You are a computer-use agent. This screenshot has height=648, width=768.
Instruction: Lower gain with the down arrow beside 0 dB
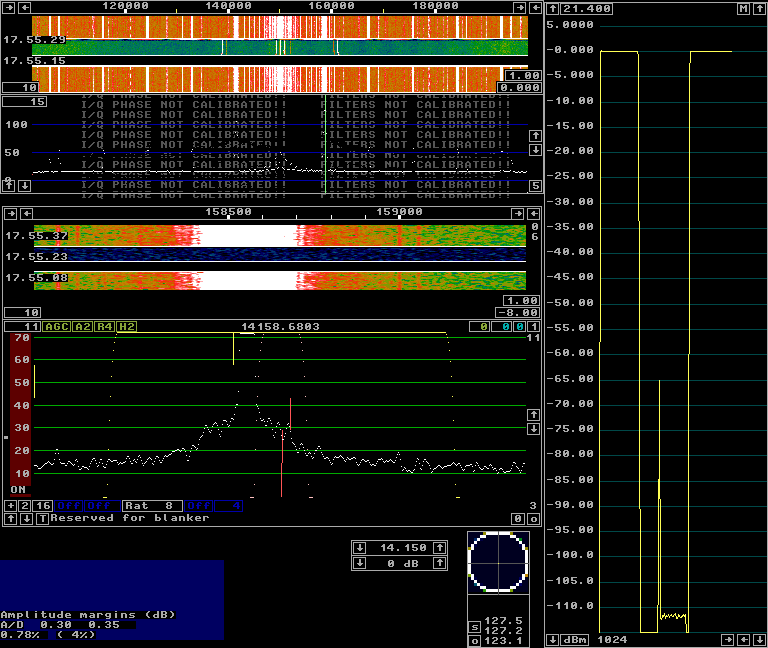pos(360,563)
